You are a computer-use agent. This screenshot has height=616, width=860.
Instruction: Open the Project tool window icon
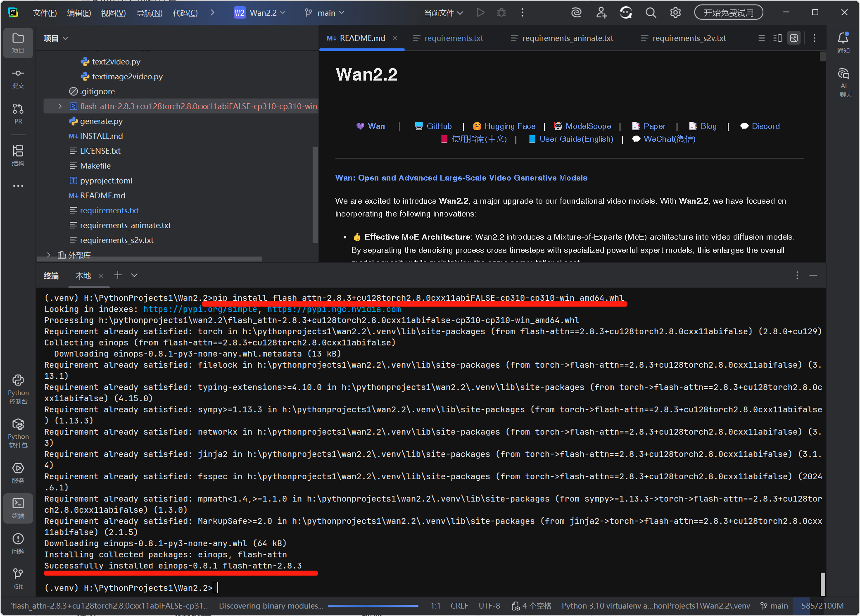[18, 43]
